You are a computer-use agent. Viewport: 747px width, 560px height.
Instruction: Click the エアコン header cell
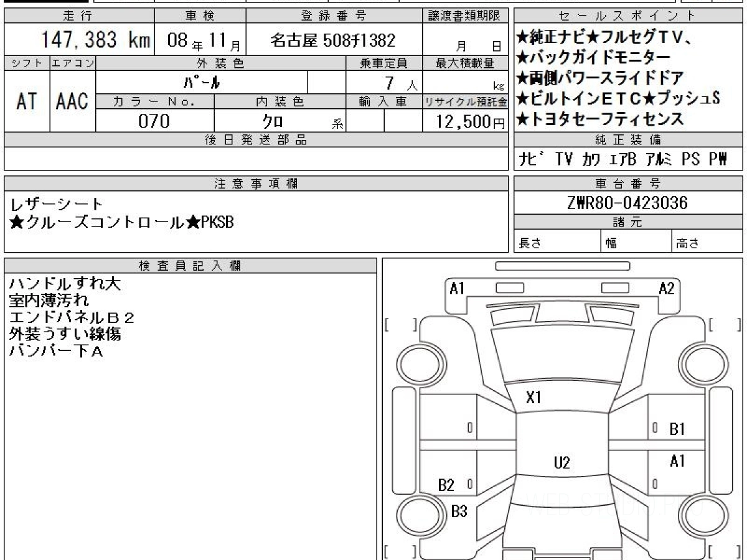point(73,63)
